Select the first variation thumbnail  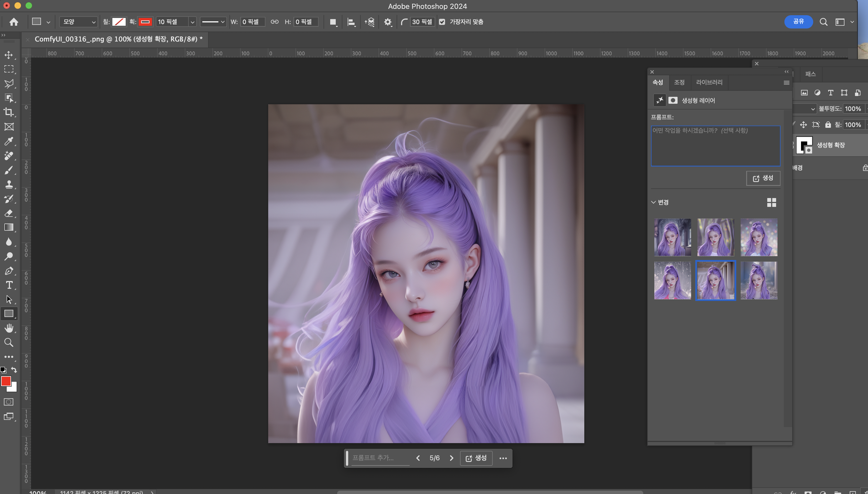(x=673, y=237)
